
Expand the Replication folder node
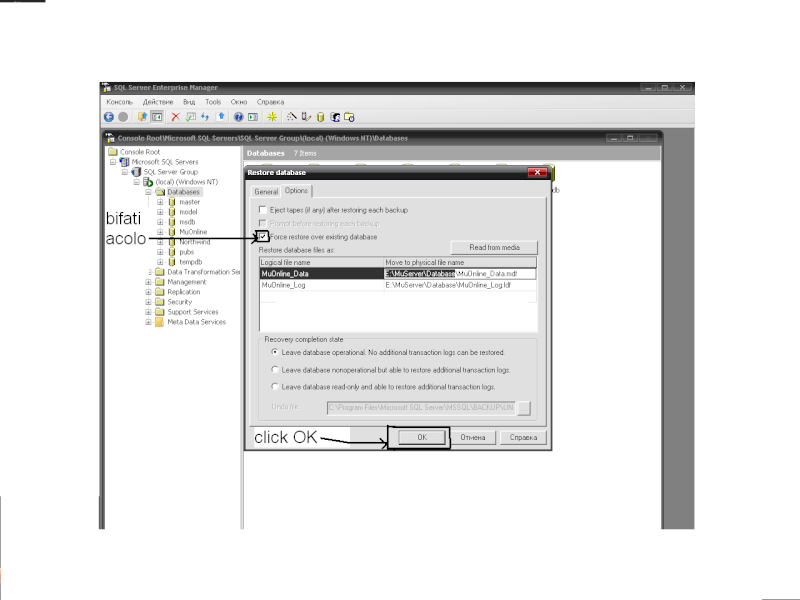148,292
